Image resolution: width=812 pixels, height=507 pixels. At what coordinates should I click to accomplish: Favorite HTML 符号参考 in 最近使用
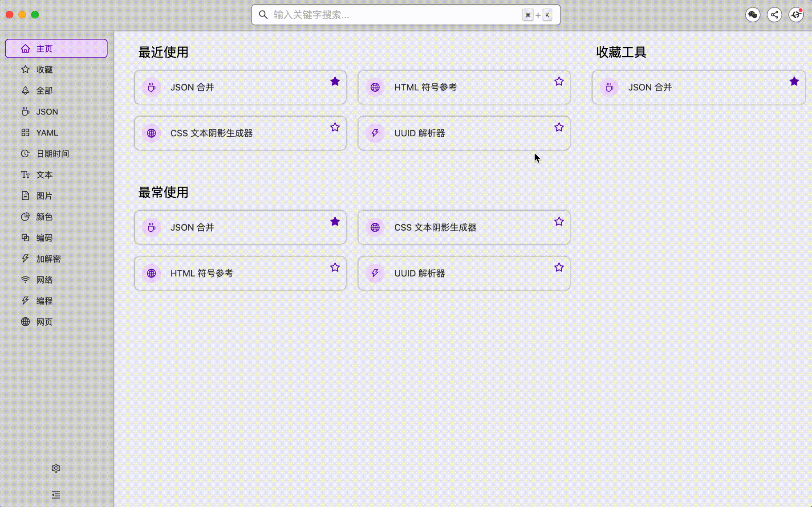(x=559, y=81)
